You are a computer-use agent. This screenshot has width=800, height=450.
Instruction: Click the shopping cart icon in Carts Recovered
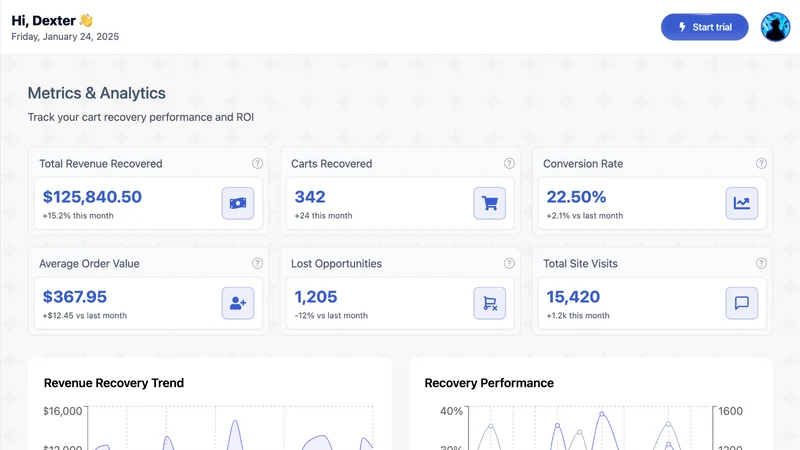coord(490,203)
